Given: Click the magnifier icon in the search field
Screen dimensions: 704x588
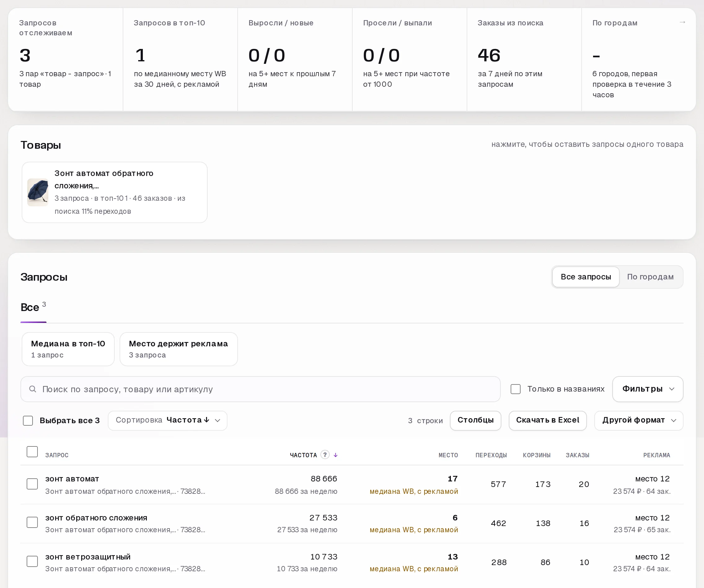Looking at the screenshot, I should pos(33,389).
